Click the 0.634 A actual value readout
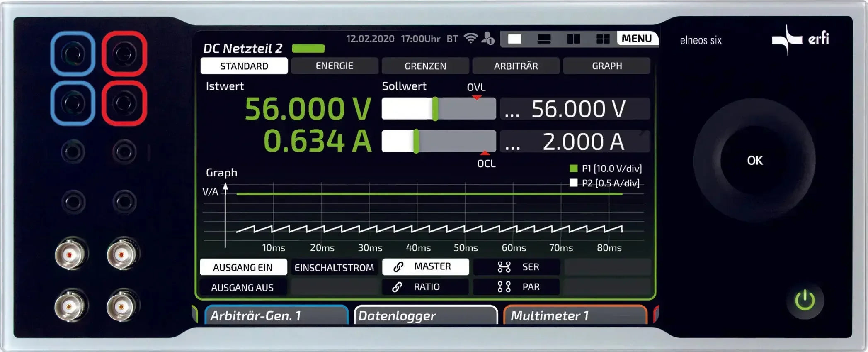This screenshot has width=868, height=352. 317,141
